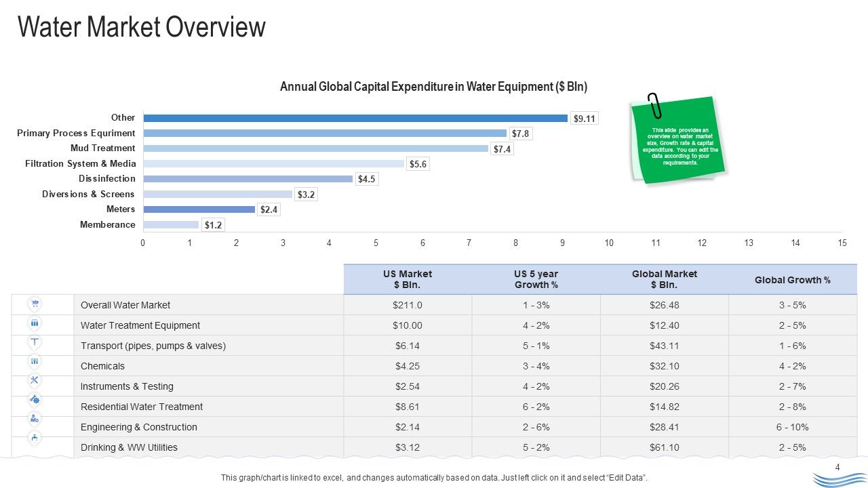
Task: Click the $61.10 Global Market cell
Action: pyautogui.click(x=665, y=447)
